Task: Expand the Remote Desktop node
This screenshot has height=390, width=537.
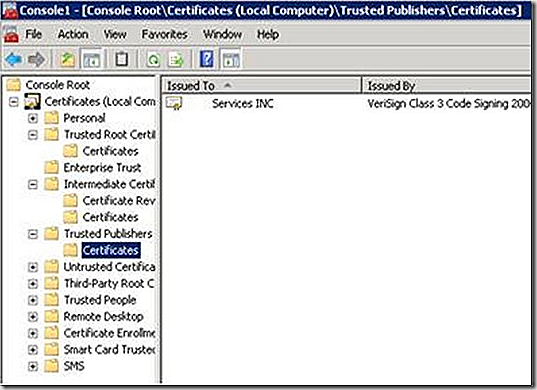Action: [33, 316]
